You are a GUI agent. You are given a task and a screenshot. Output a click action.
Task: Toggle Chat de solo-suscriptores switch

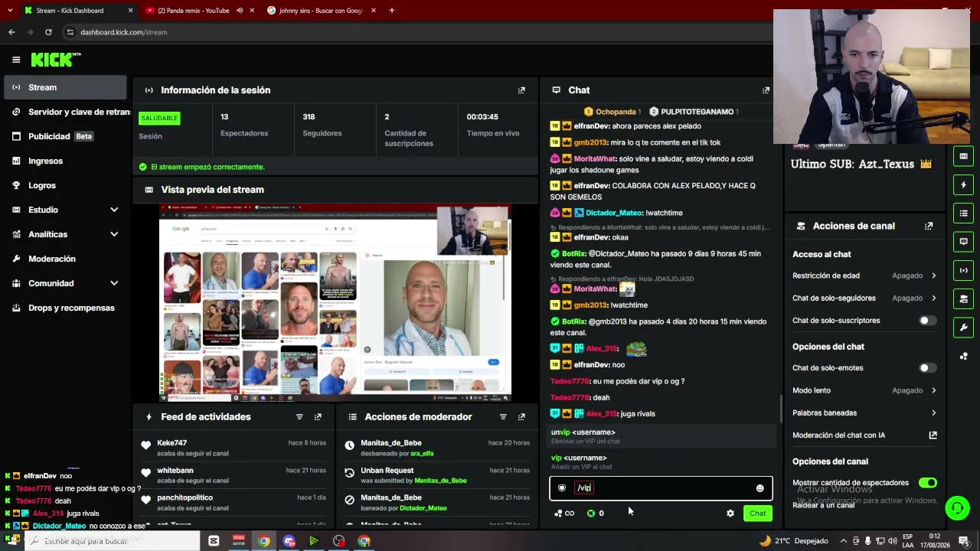pyautogui.click(x=927, y=321)
